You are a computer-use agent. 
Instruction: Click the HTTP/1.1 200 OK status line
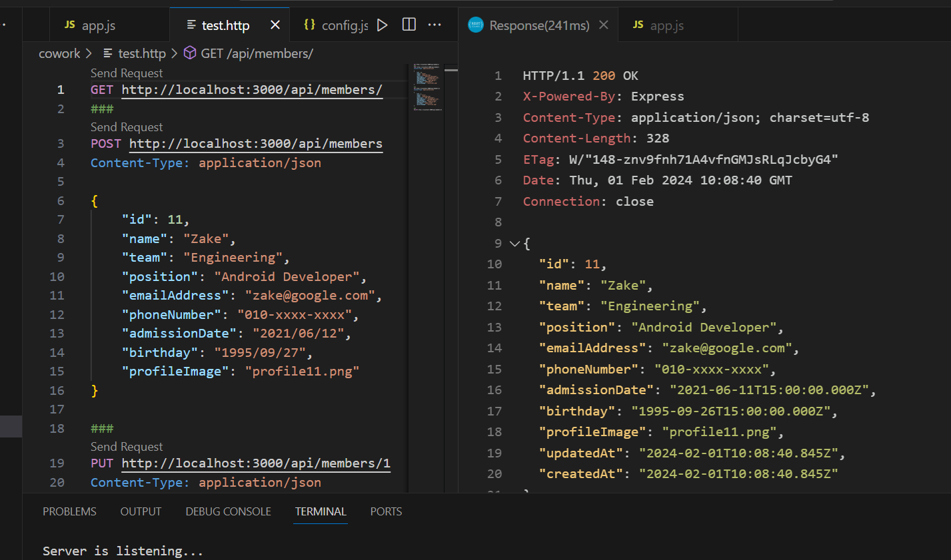(580, 76)
